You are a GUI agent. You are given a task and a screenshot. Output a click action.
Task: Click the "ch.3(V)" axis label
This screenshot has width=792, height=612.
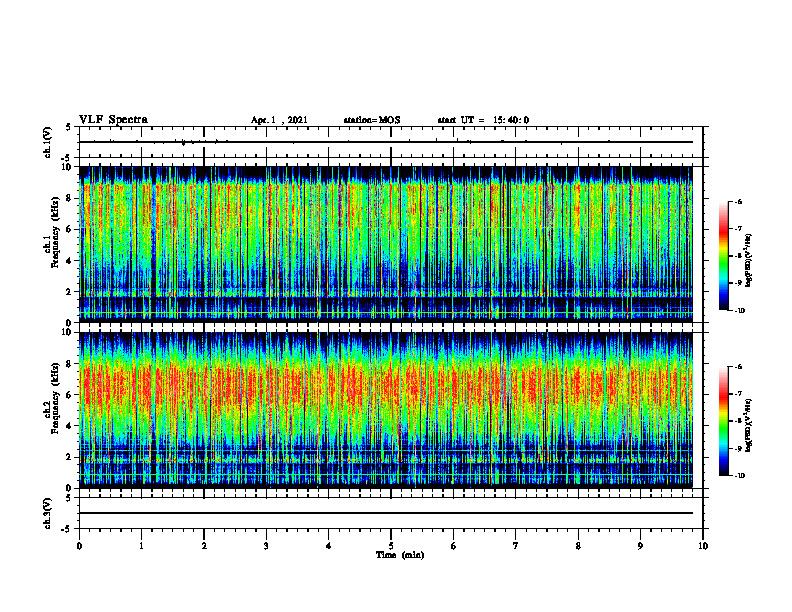coord(47,513)
